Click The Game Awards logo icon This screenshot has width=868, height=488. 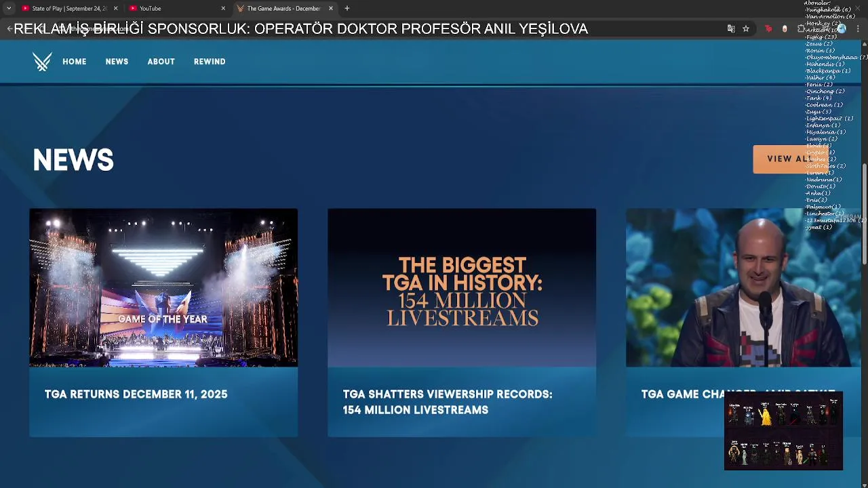[x=42, y=62]
